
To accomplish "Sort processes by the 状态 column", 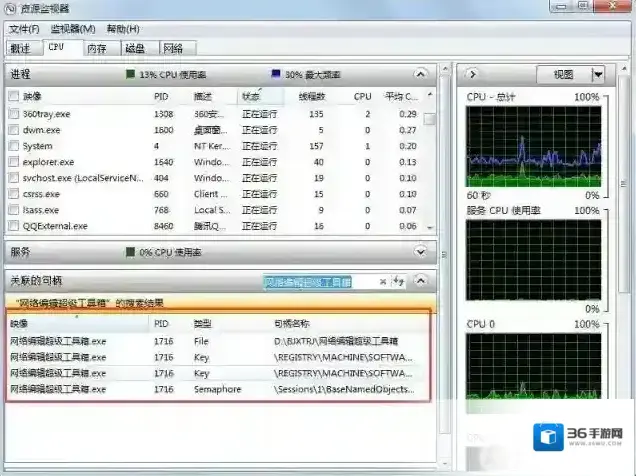I will coord(260,96).
